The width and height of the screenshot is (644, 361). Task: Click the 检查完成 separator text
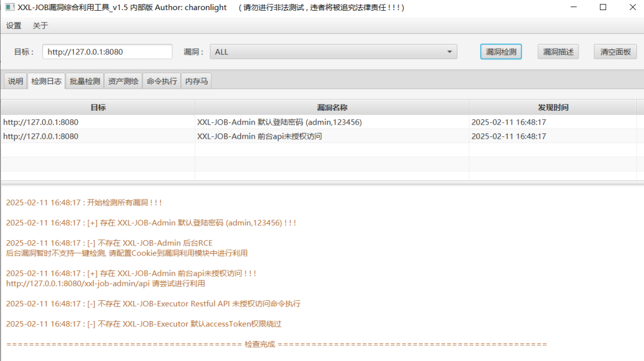259,344
